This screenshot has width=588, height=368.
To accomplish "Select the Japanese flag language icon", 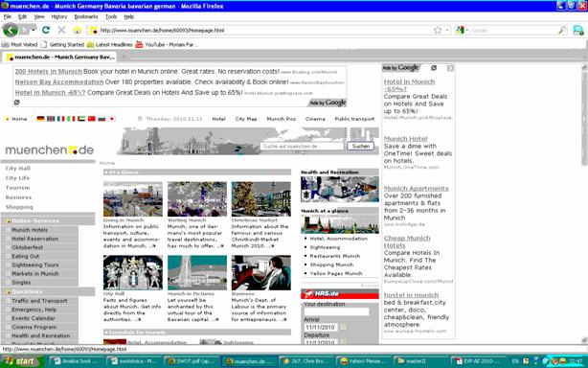I will 112,119.
